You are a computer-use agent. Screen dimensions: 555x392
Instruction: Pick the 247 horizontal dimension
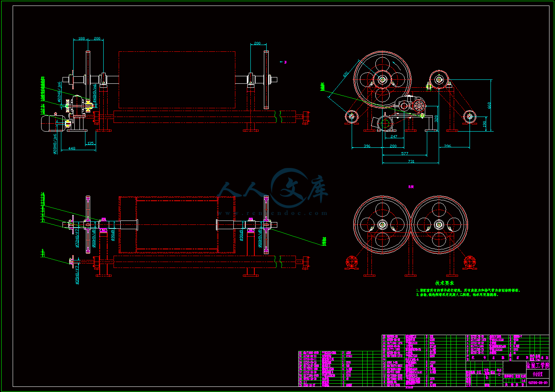coord(394,137)
